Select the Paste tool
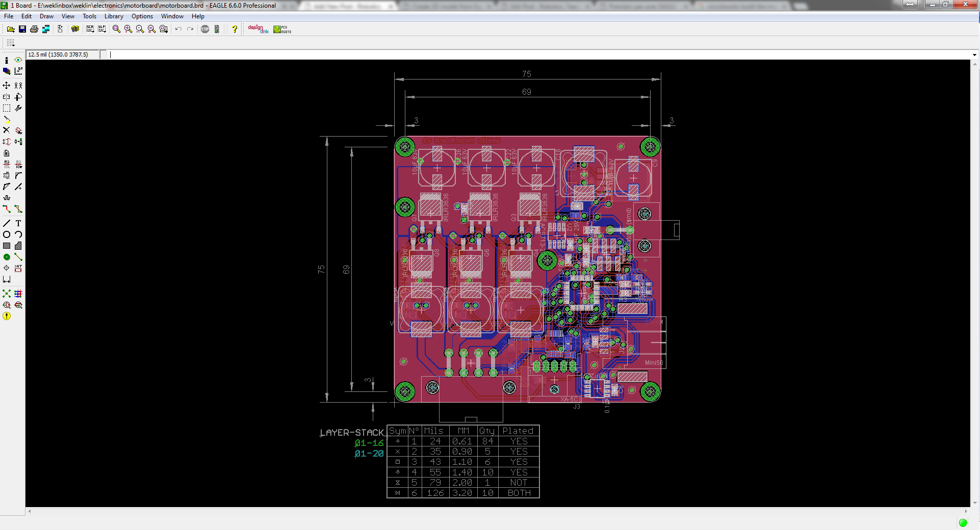 coord(7,119)
